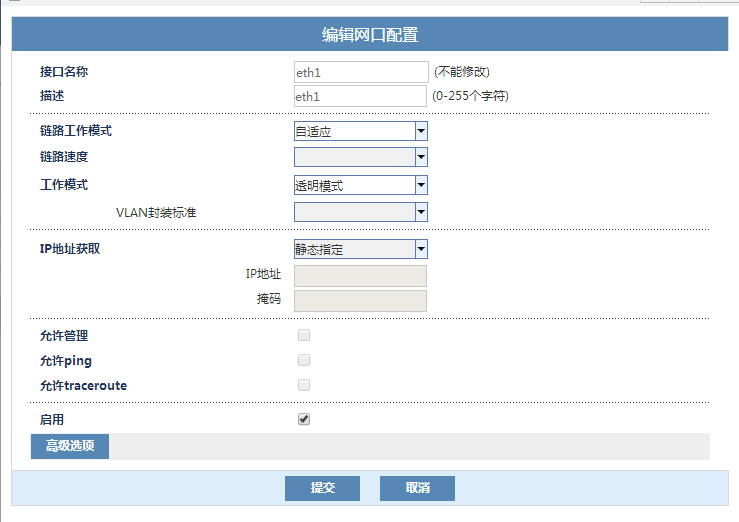Open the IP地址获取 dropdown showing 静态指定
Screen dimensions: 739x522
(360, 249)
